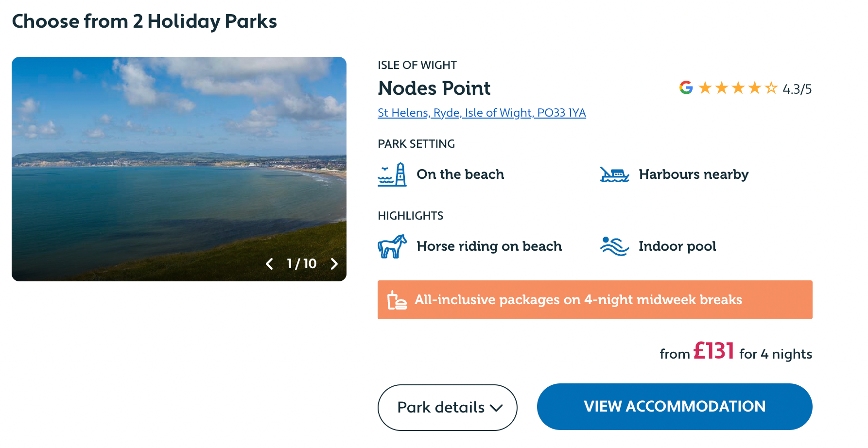The image size is (868, 448).
Task: Expand the Park details dropdown
Action: pos(447,407)
